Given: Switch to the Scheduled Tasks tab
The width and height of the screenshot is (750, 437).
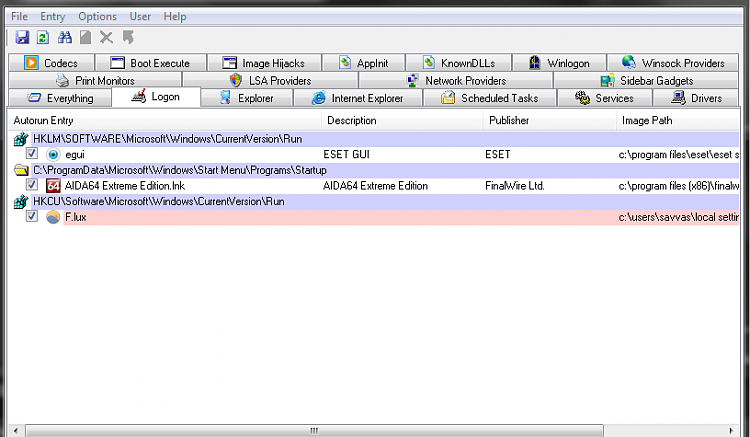Looking at the screenshot, I should [x=490, y=98].
